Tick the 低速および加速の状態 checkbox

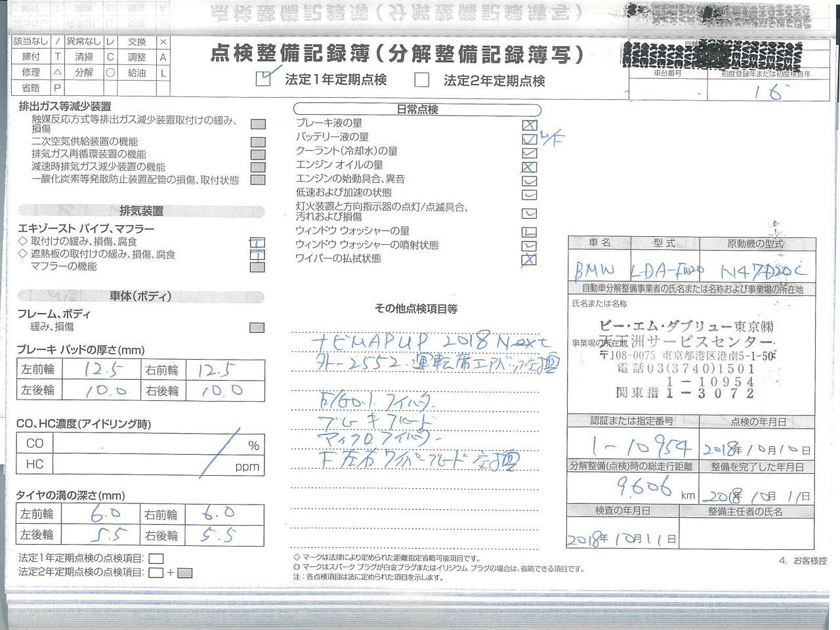tap(529, 195)
